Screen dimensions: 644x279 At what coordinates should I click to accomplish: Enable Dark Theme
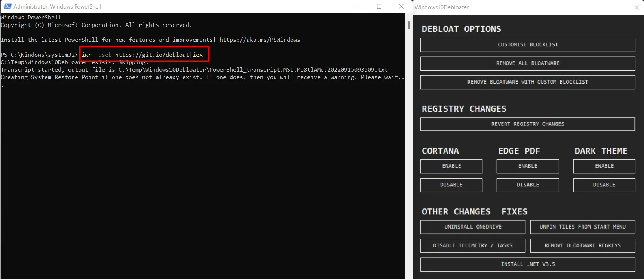coord(604,166)
